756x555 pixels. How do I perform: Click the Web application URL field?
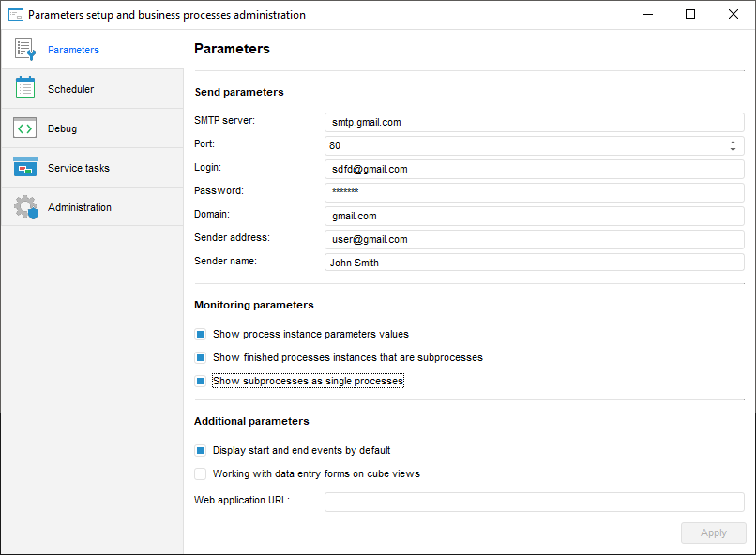click(x=534, y=502)
